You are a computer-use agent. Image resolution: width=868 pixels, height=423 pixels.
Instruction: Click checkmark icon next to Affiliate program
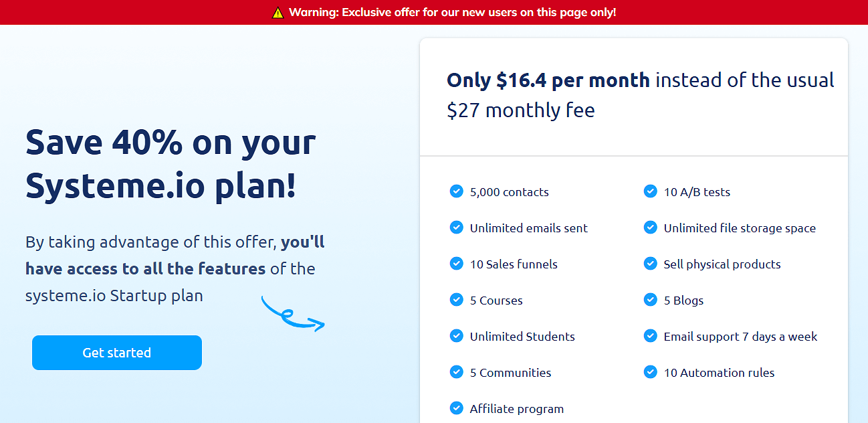point(456,409)
